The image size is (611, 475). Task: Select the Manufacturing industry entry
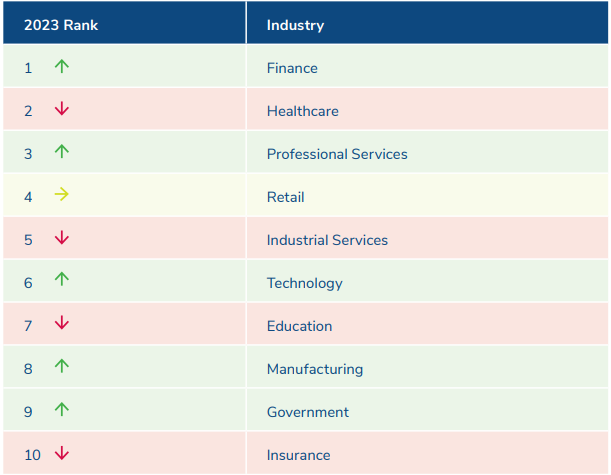(x=314, y=369)
